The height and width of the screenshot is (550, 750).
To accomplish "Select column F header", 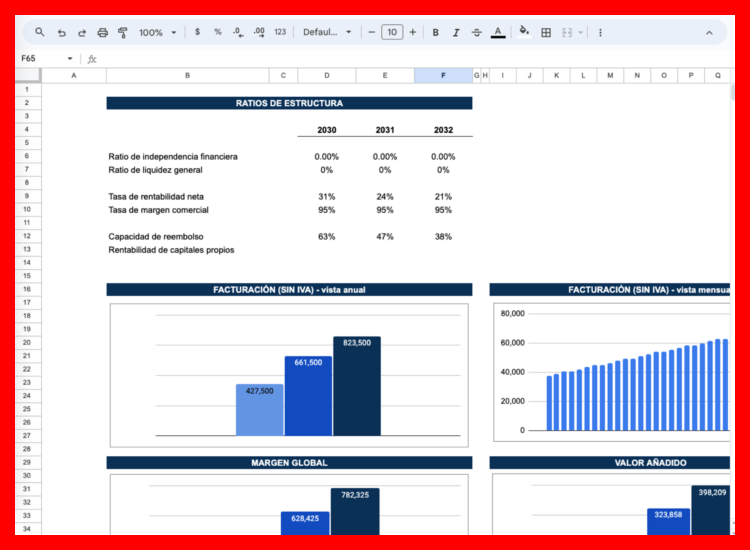I will click(443, 75).
